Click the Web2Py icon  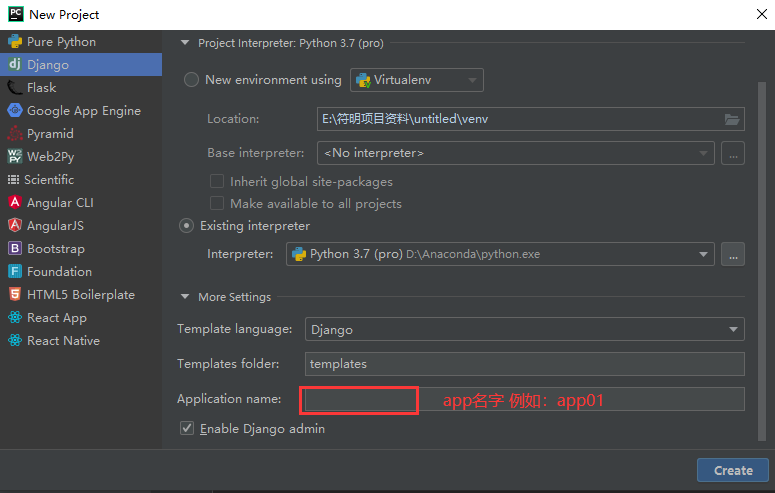pyautogui.click(x=15, y=156)
